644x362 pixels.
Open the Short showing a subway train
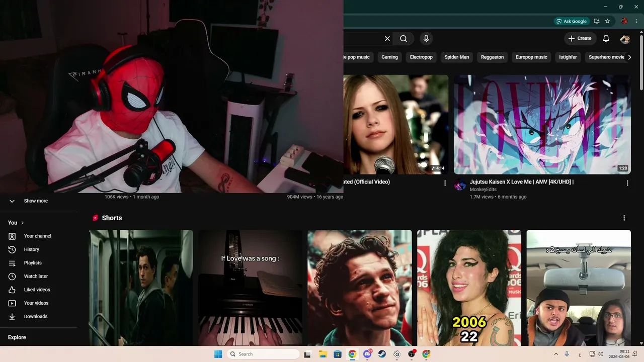click(x=141, y=288)
